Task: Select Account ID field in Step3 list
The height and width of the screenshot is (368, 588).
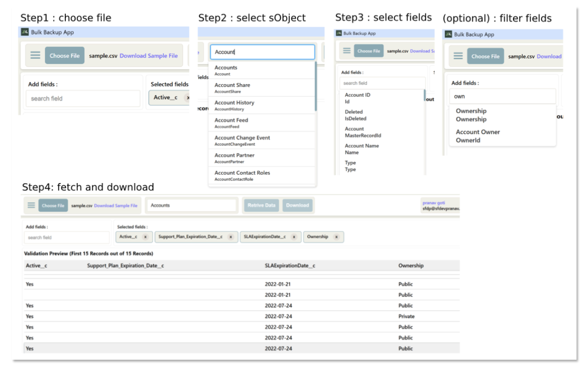Action: (x=381, y=98)
